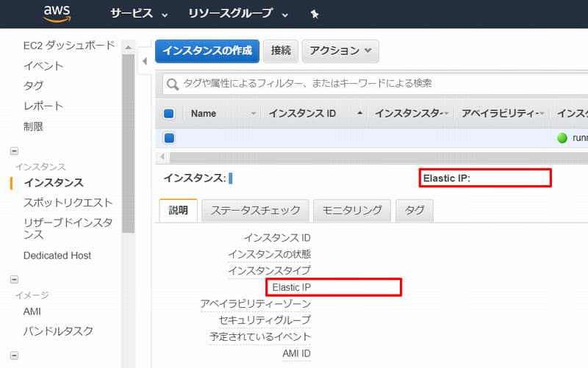Open the アベイラビリティ column header dropdown
Viewport: 588px width, 368px height.
tap(542, 113)
